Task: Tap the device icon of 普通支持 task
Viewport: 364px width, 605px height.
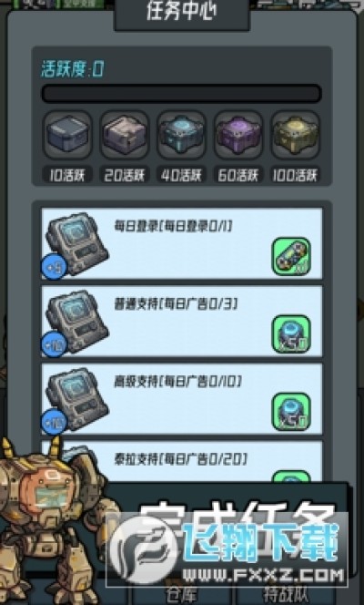Action: [77, 322]
